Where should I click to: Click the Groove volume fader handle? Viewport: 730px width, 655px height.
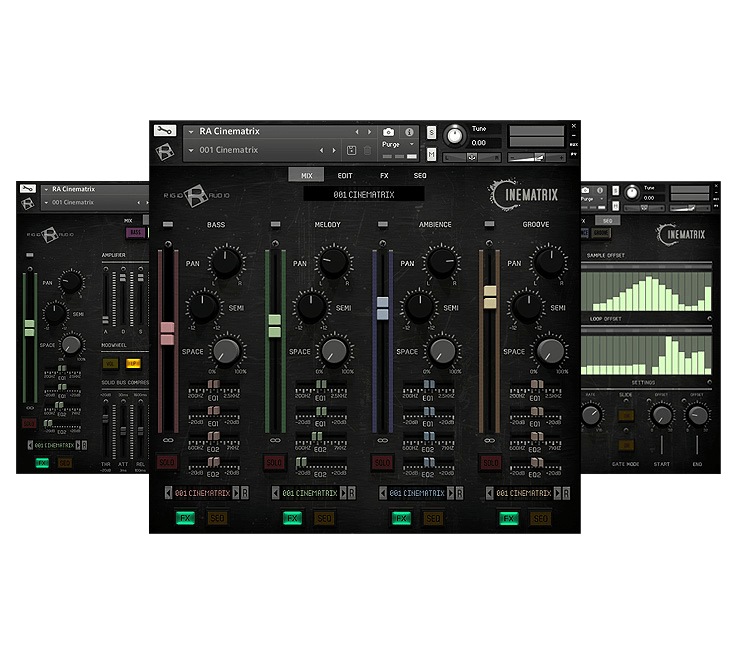(490, 297)
